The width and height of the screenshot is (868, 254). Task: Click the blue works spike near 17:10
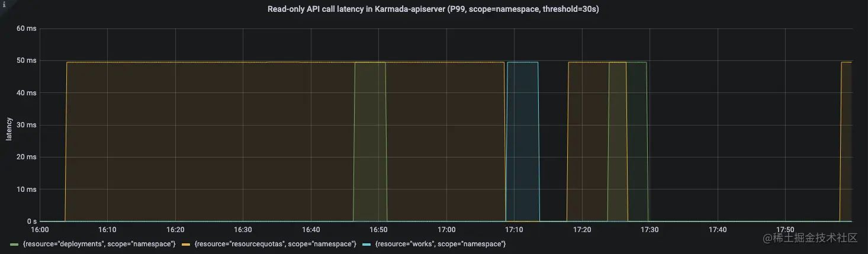click(x=523, y=141)
